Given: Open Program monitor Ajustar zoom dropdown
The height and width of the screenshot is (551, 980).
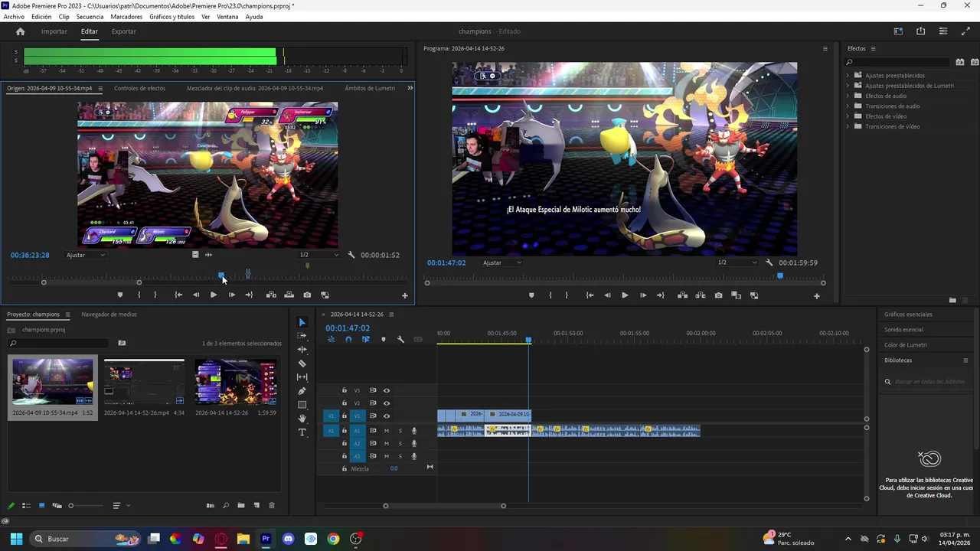Looking at the screenshot, I should pyautogui.click(x=502, y=262).
